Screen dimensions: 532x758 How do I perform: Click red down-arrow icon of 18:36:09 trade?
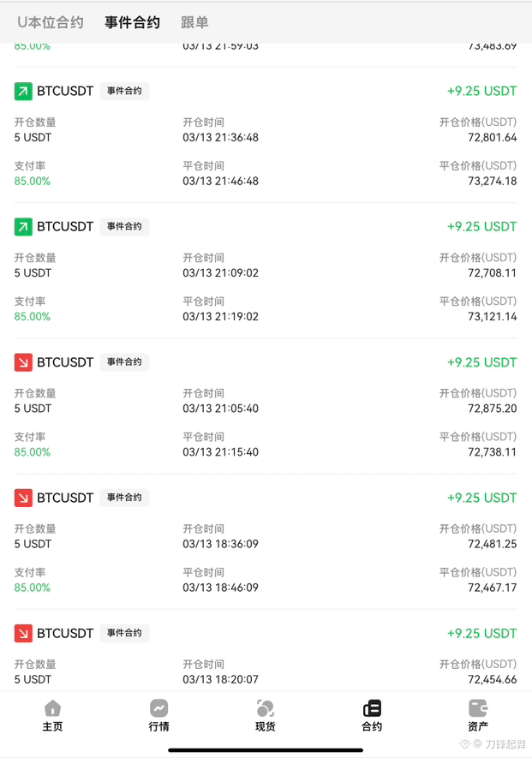[x=23, y=498]
